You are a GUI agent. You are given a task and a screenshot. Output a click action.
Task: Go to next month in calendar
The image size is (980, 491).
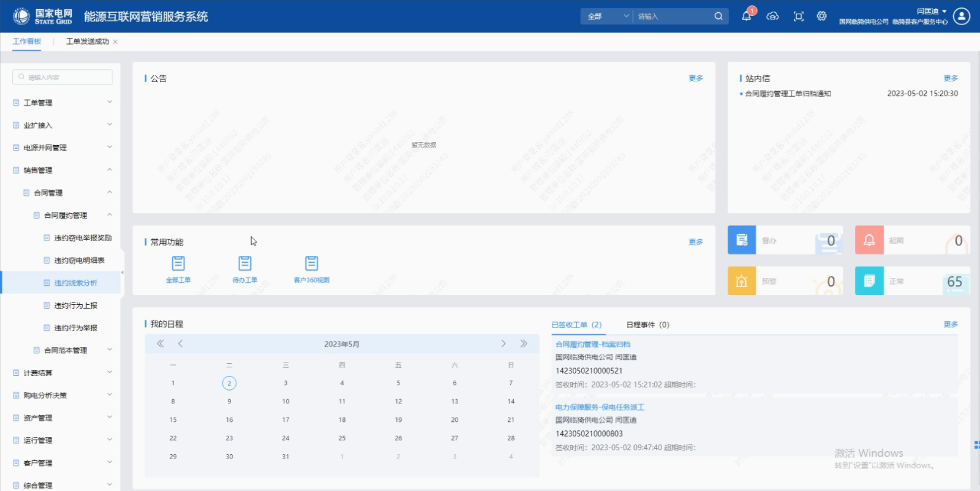503,344
